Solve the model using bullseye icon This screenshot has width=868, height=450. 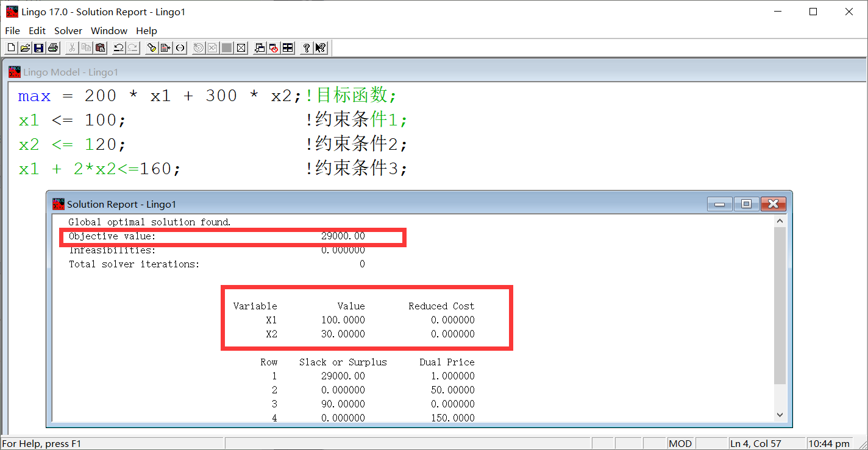pyautogui.click(x=199, y=47)
